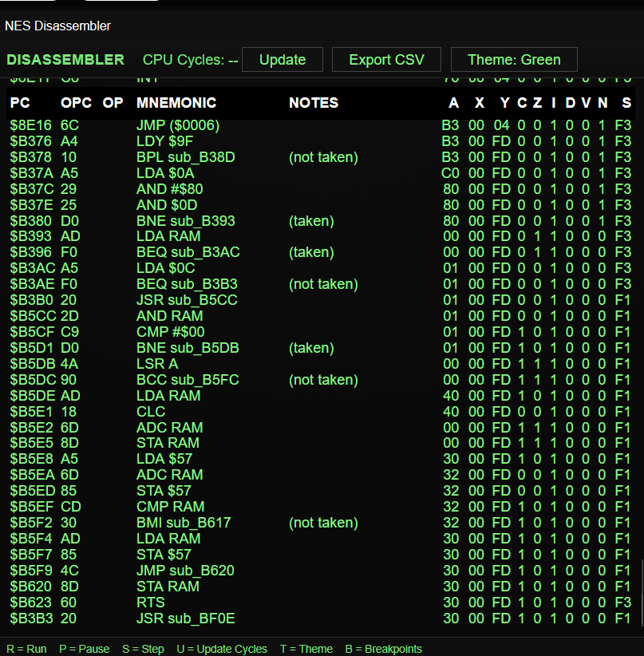Click the AND #$80 instruction
The width and height of the screenshot is (644, 656).
coord(169,189)
